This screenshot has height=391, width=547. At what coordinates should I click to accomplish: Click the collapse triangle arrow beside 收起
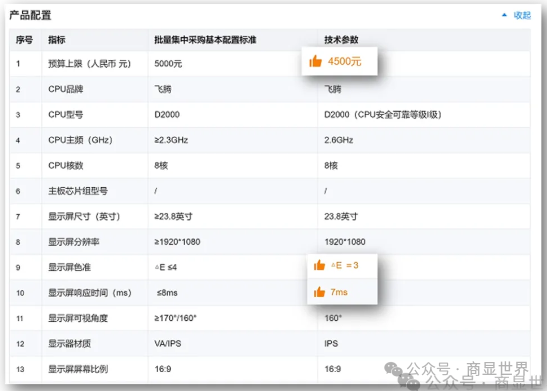(x=504, y=15)
